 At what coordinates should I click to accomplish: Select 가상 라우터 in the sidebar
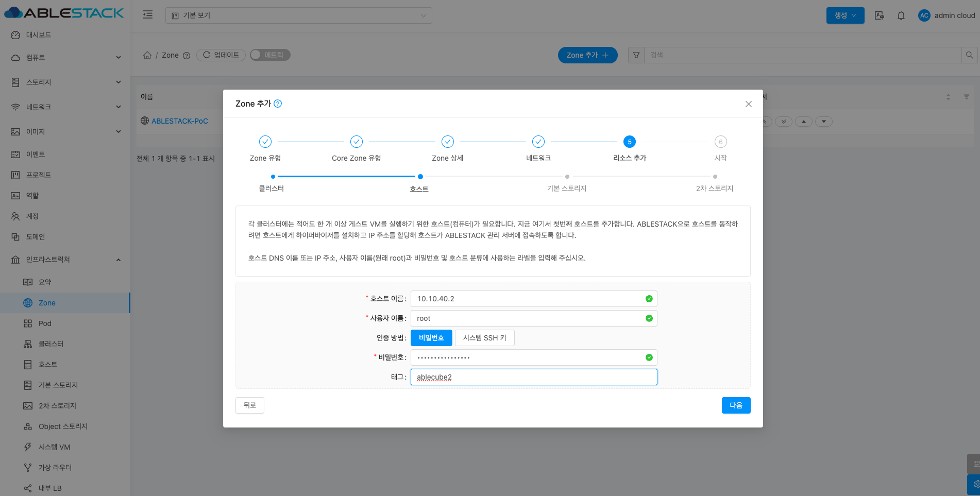(x=65, y=468)
